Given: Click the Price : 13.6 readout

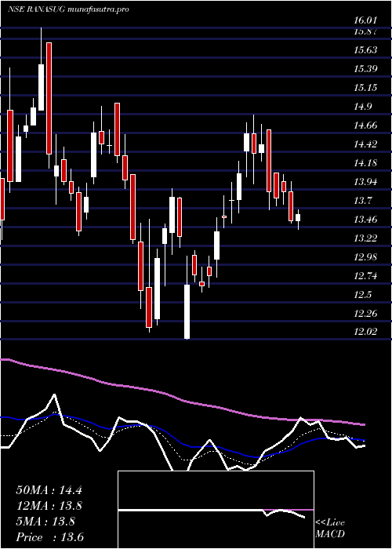Looking at the screenshot, I should click(49, 537).
